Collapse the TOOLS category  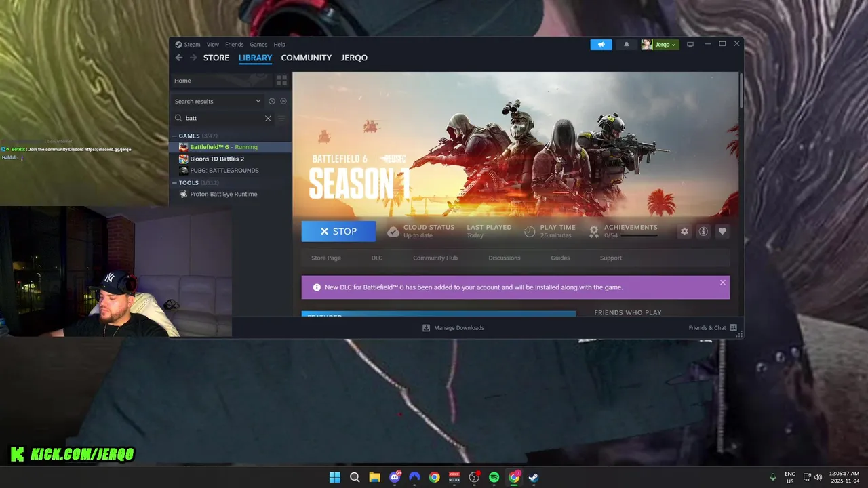coord(174,182)
